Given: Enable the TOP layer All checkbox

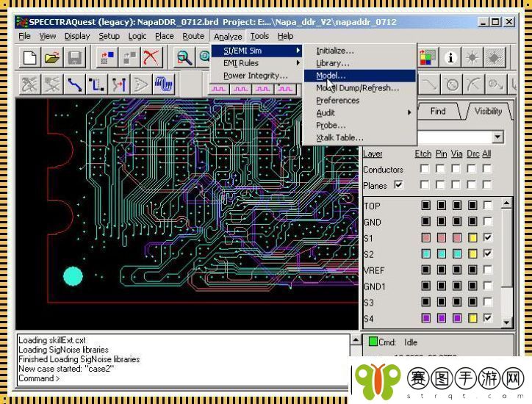Looking at the screenshot, I should pos(488,205).
